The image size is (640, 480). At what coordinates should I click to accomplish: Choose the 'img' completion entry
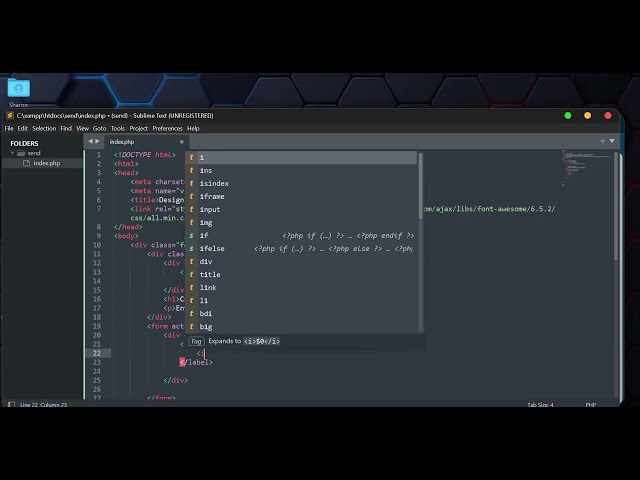(x=301, y=223)
